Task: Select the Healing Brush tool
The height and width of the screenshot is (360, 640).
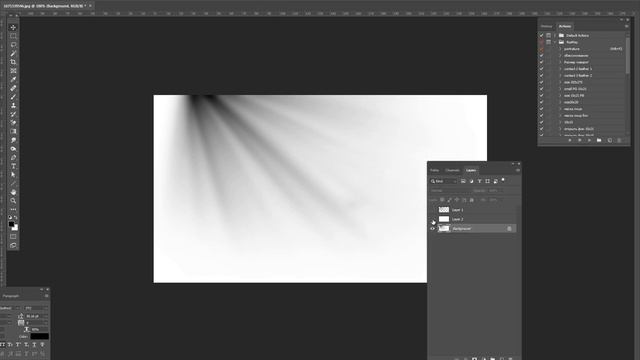Action: (13, 88)
